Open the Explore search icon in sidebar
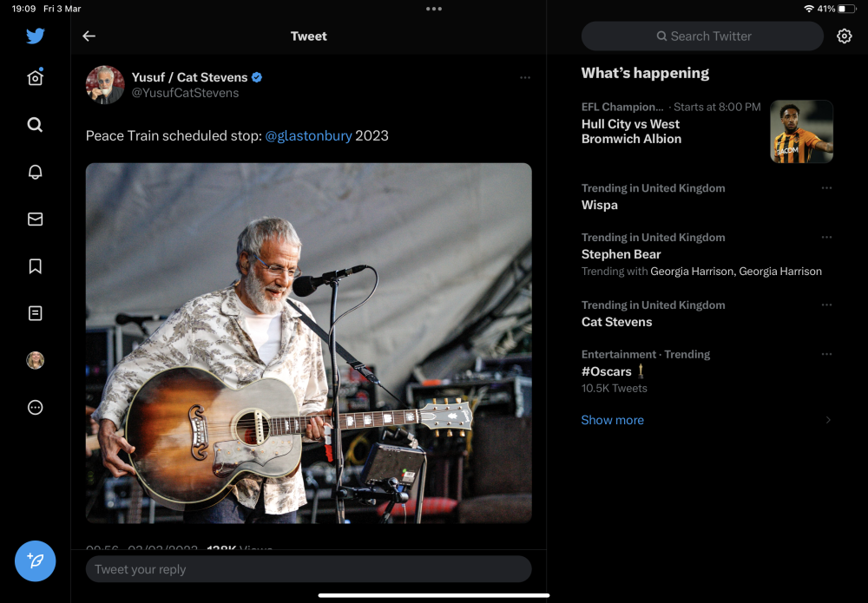868x603 pixels. point(36,124)
